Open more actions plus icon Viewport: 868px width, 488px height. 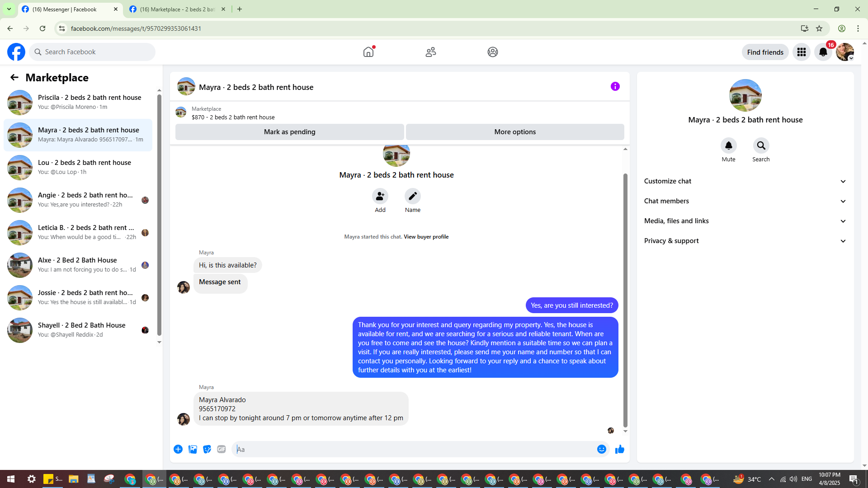[x=178, y=449]
